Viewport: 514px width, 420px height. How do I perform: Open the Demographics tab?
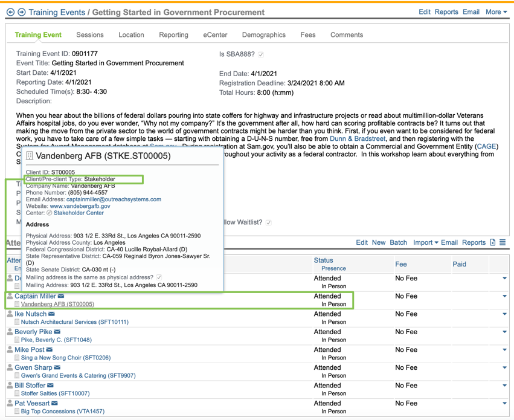263,35
